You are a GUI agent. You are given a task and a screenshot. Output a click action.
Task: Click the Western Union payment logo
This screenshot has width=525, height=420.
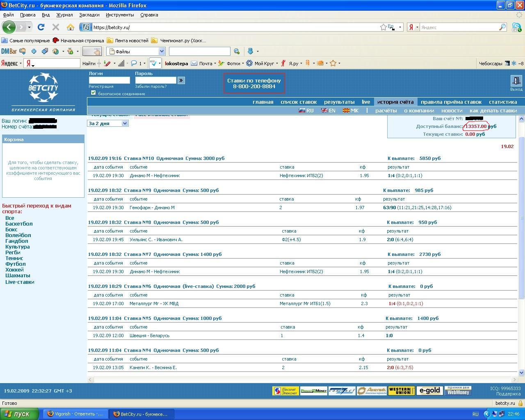[401, 391]
